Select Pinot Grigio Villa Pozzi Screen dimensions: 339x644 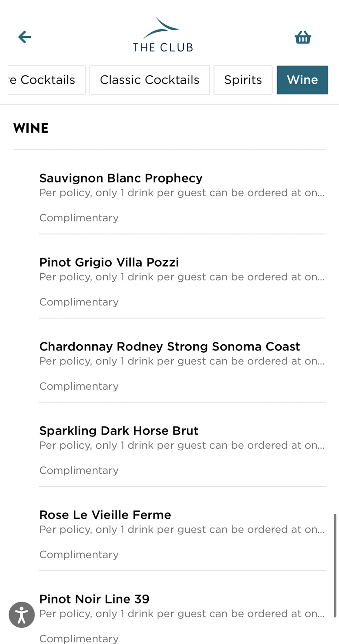tap(109, 262)
